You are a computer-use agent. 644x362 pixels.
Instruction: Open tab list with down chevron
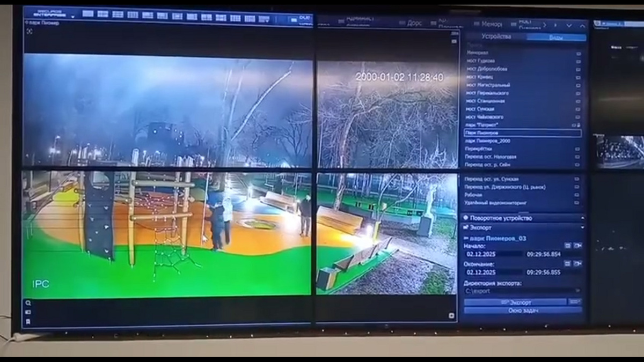[569, 25]
